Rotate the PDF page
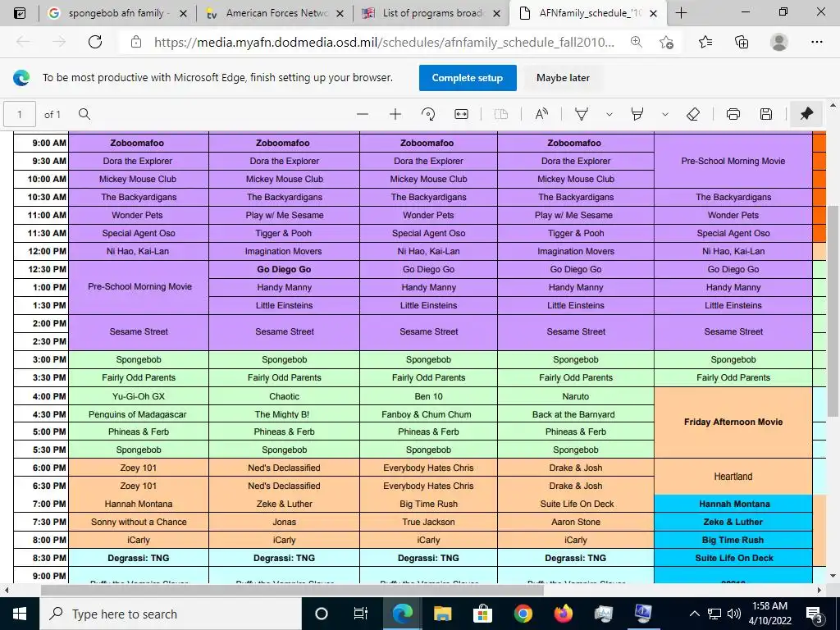This screenshot has height=630, width=840. [428, 114]
